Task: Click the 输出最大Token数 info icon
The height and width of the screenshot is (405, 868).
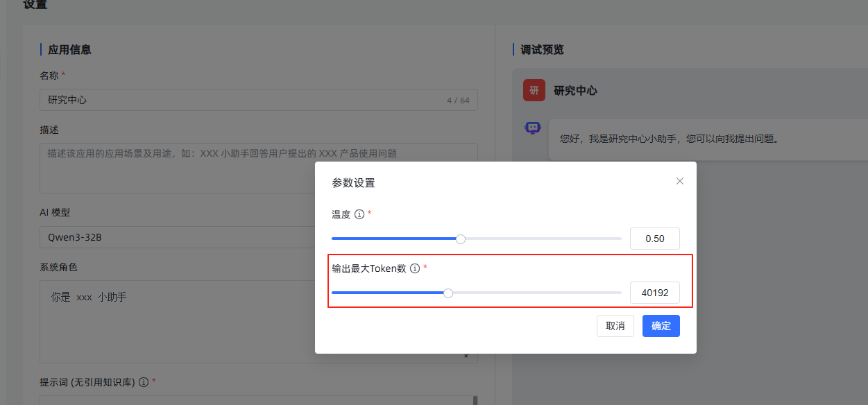Action: click(x=415, y=268)
